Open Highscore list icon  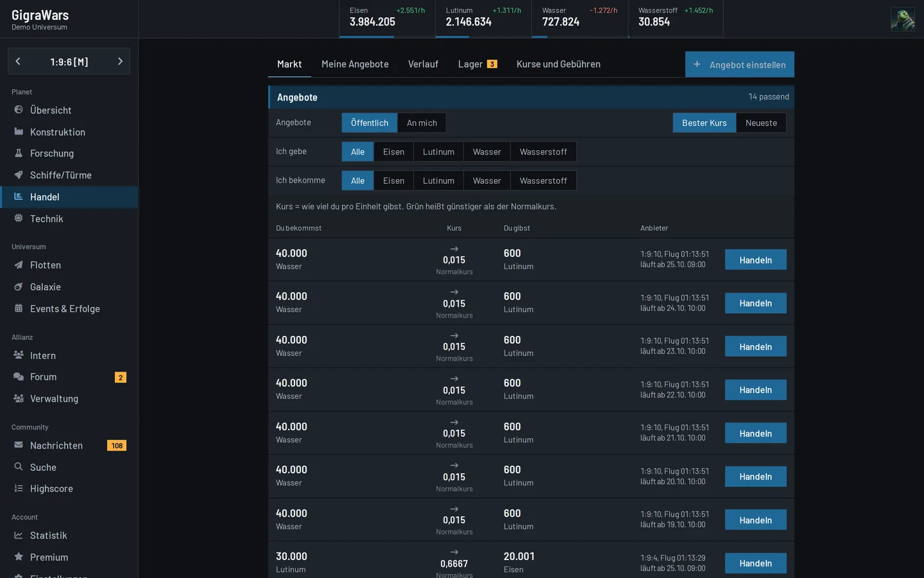(x=18, y=488)
